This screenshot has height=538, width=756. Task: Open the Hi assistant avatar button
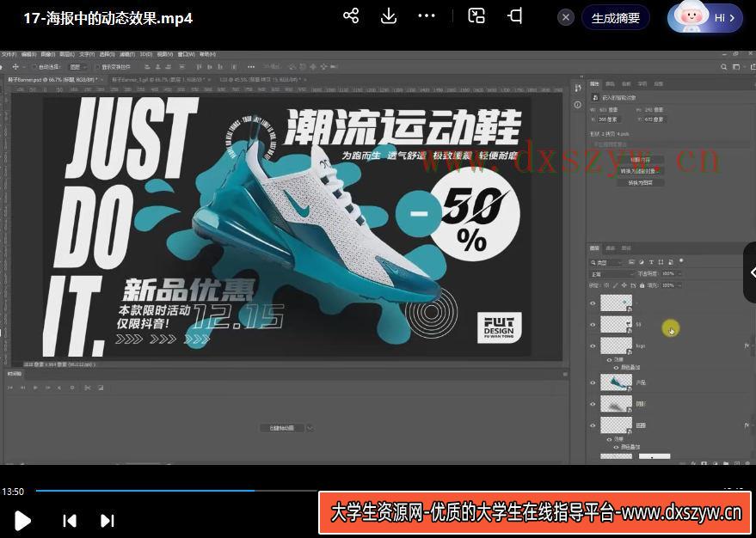[705, 18]
